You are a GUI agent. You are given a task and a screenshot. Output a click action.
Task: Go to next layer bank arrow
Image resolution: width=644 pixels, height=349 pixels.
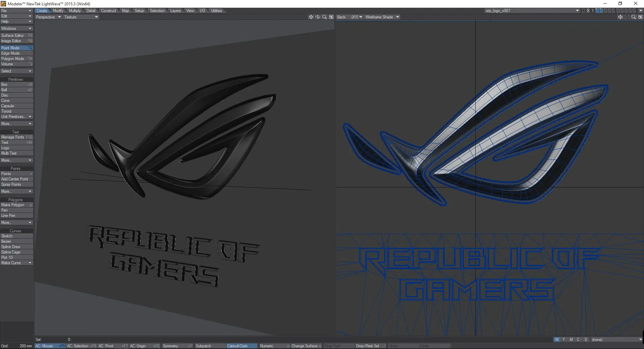coord(588,11)
